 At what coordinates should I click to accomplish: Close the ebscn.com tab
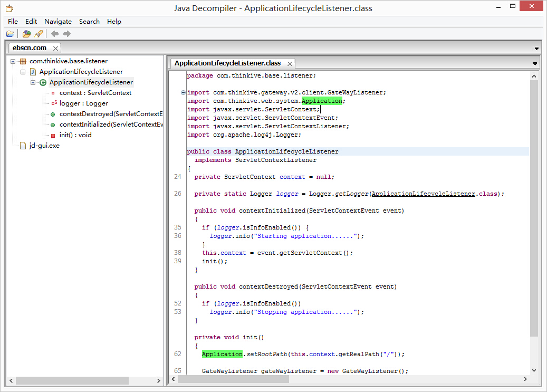55,48
